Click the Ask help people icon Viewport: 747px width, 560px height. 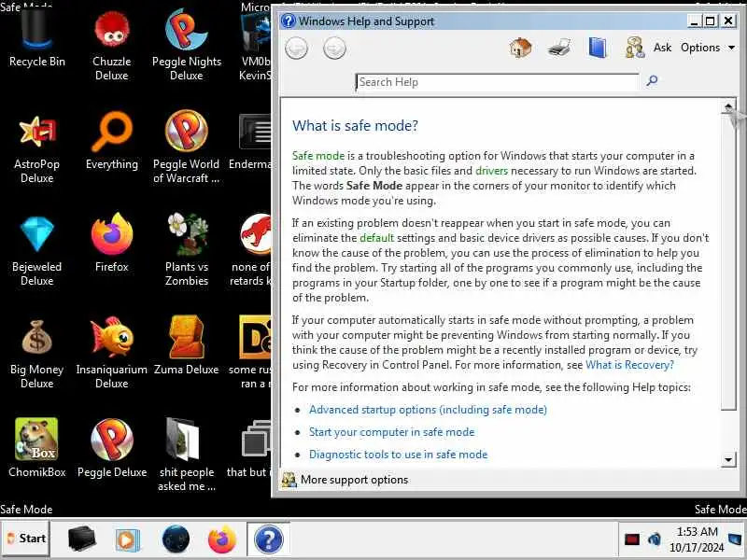click(x=635, y=49)
